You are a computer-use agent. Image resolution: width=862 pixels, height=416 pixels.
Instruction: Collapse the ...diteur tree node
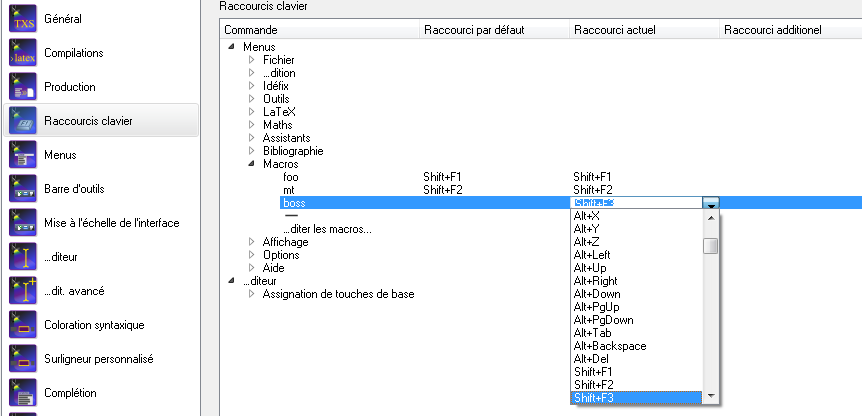pyautogui.click(x=231, y=281)
